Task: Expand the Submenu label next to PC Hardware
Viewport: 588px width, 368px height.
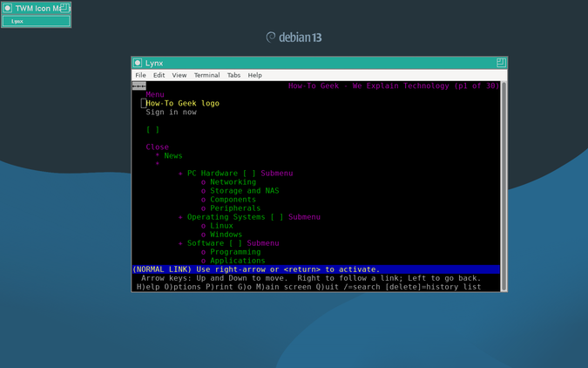Action: click(277, 174)
